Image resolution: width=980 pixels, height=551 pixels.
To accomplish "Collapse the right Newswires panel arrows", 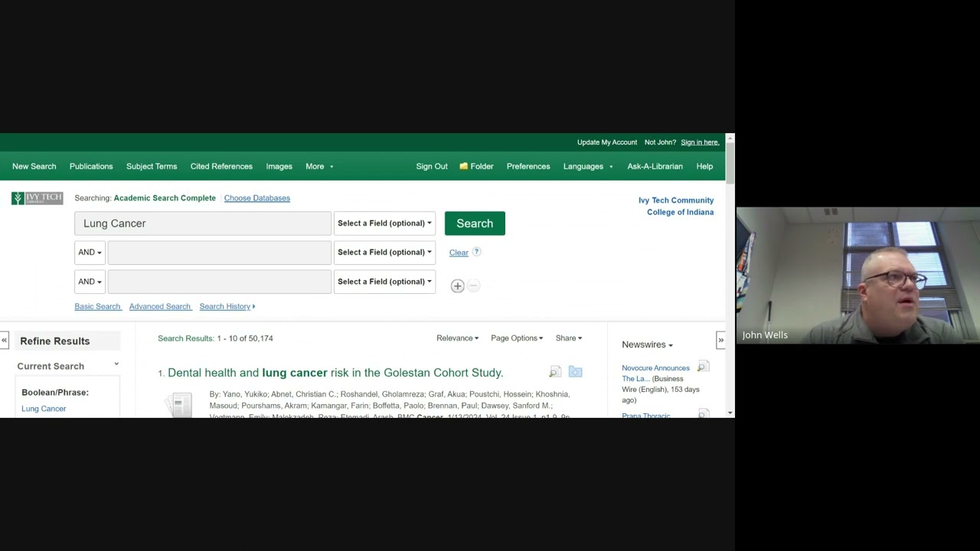I will point(720,341).
